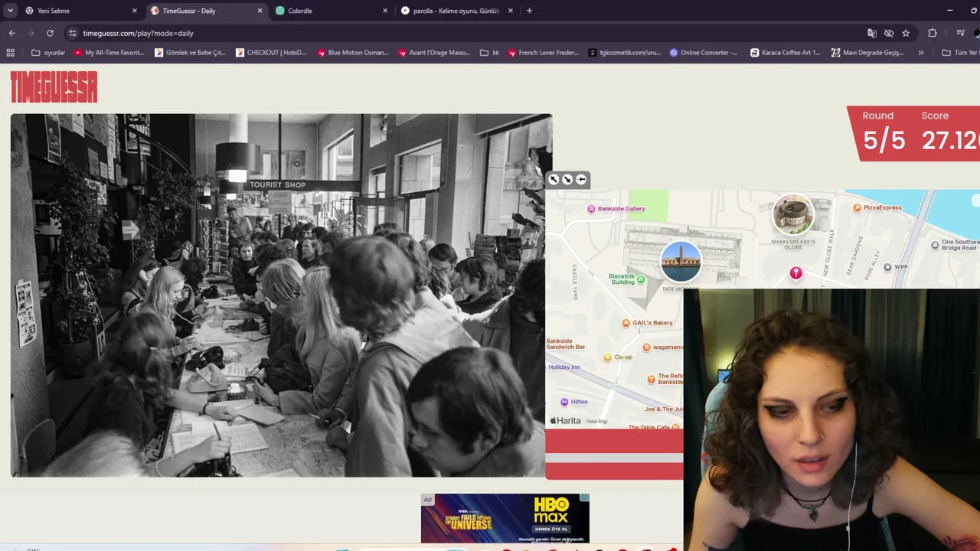
Task: Close the HBO Max ad via corner icon
Action: tap(584, 498)
